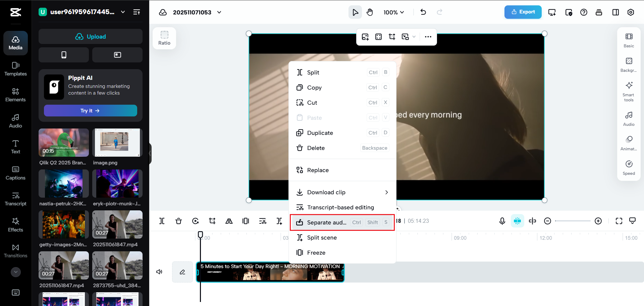Viewport: 644px width, 306px height.
Task: Choose Split from the context menu
Action: point(342,72)
